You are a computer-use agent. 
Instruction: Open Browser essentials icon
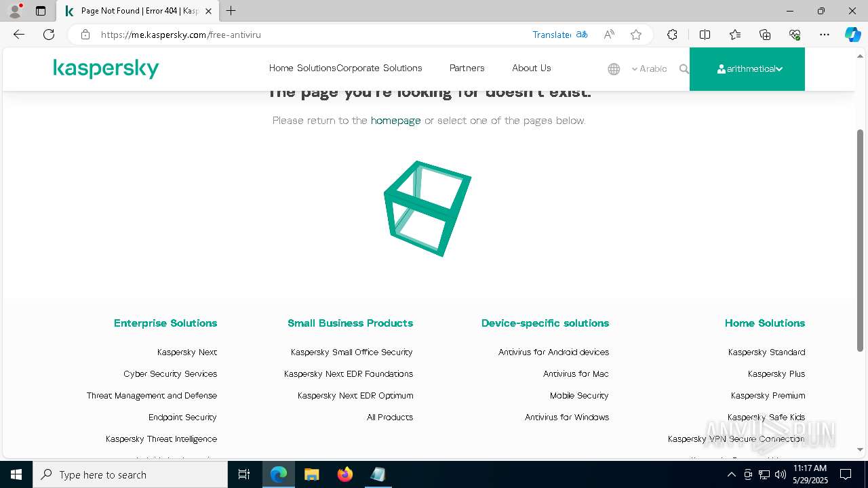(x=795, y=35)
